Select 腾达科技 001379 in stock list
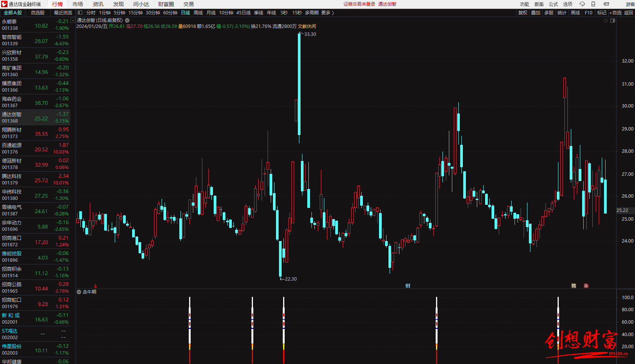Viewport: 635px width, 364px height. (x=35, y=180)
